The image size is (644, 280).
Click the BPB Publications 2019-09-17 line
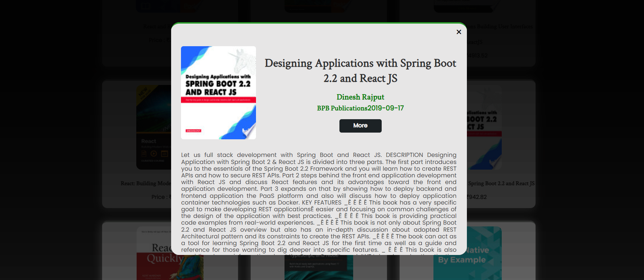(360, 108)
